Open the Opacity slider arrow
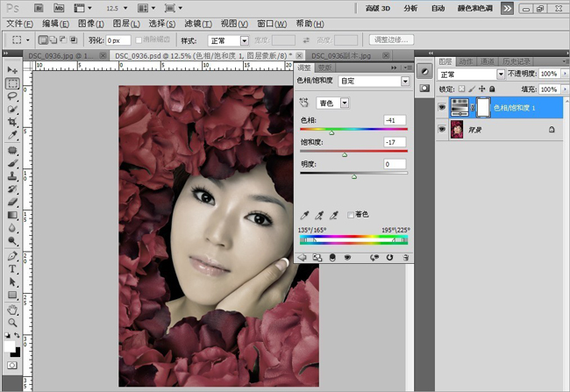Viewport: 570px width, 392px height. pos(565,74)
